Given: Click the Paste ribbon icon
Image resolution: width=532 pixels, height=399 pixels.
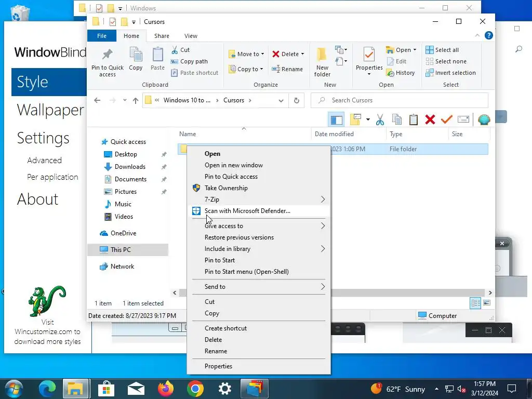Looking at the screenshot, I should coord(157,59).
